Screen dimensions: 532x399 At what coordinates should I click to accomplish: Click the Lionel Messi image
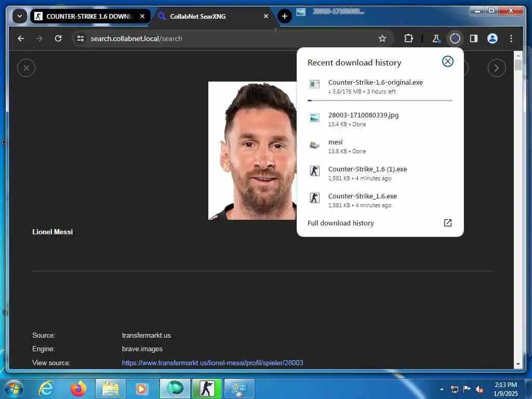[252, 151]
